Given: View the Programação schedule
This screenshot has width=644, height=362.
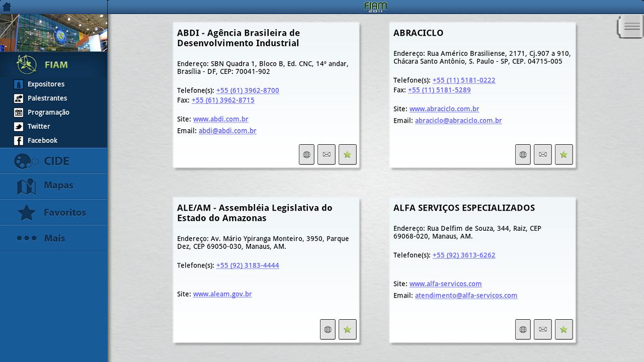Looking at the screenshot, I should coord(48,112).
